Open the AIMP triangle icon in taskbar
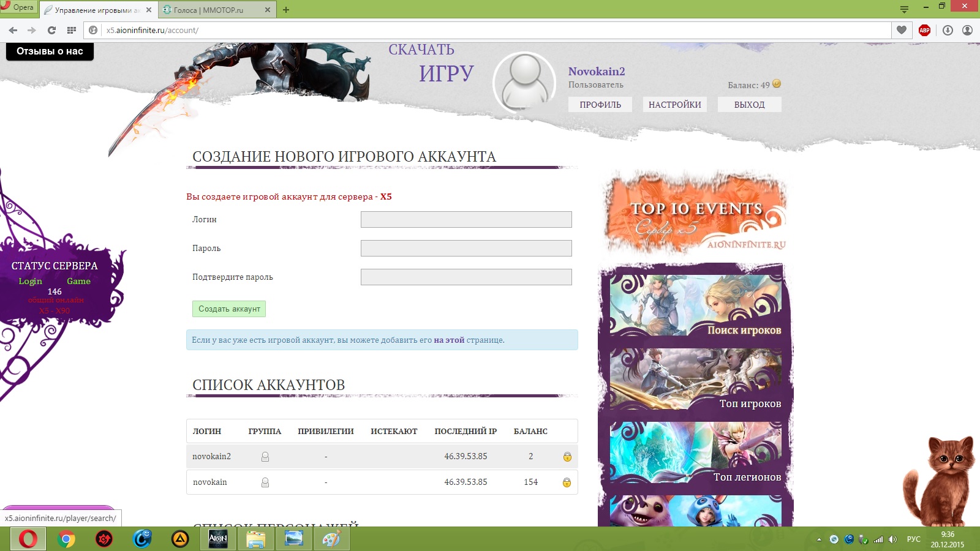The height and width of the screenshot is (551, 980). point(180,539)
